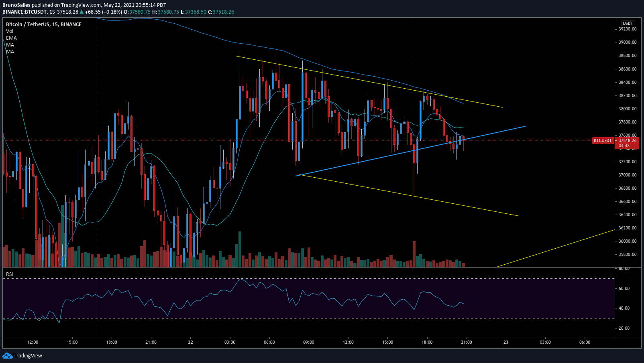Click the 60.00 RSI axis label
The image size is (644, 363).
click(624, 288)
